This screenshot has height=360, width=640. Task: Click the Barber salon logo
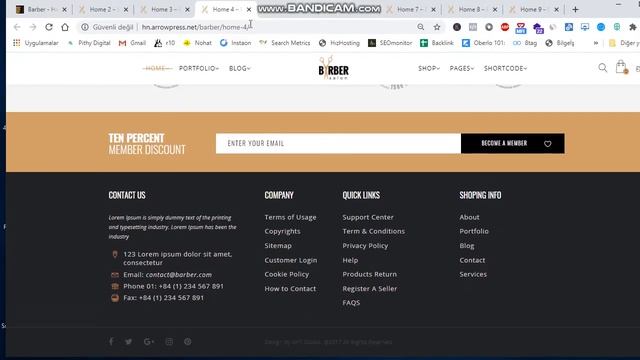pyautogui.click(x=333, y=68)
